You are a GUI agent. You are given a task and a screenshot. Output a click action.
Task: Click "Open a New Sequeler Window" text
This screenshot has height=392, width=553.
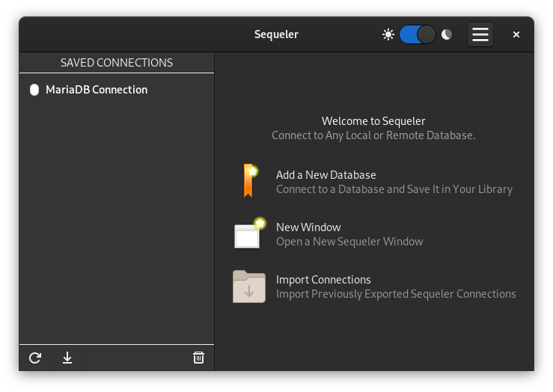[x=349, y=242]
